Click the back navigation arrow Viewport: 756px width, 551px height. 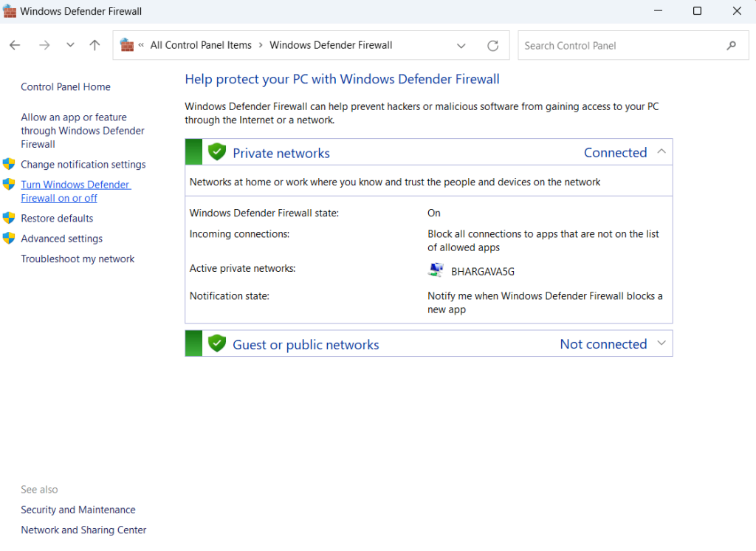click(15, 45)
